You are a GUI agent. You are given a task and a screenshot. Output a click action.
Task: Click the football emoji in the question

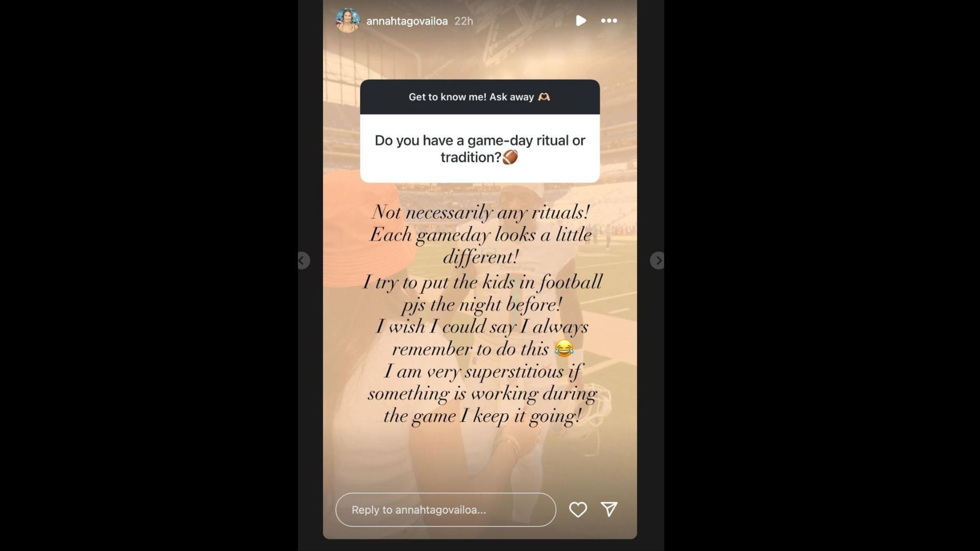(x=510, y=157)
